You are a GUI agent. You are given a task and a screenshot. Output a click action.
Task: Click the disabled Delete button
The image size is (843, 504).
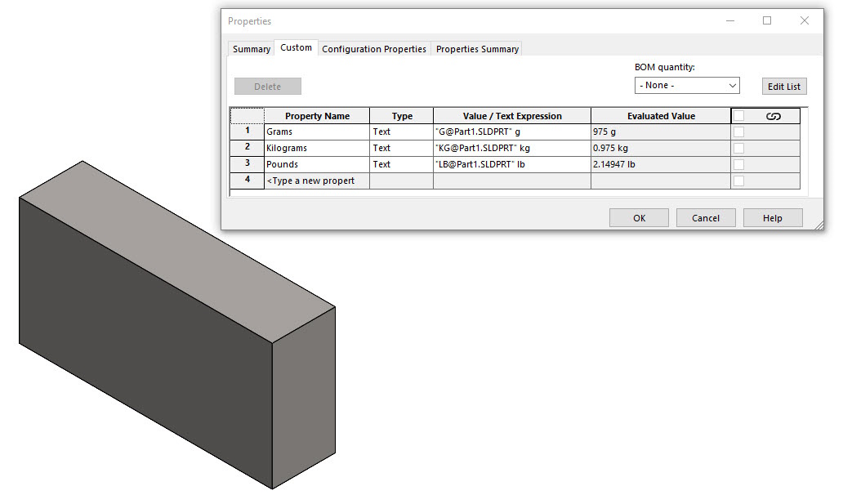click(267, 85)
